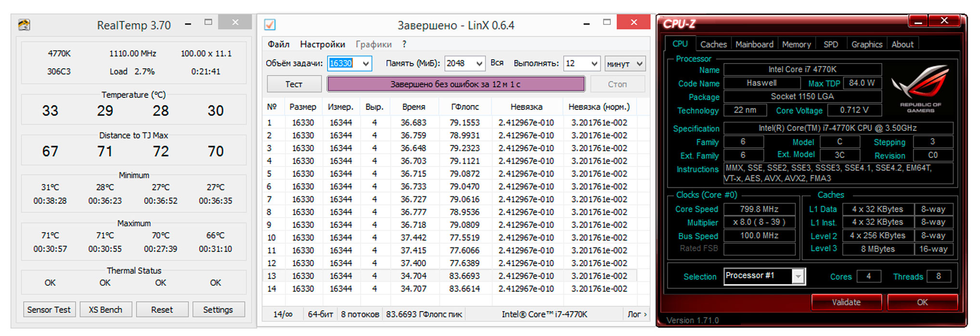Screen dimensions: 980x336
Task: Open RealTemp Settings
Action: (218, 310)
